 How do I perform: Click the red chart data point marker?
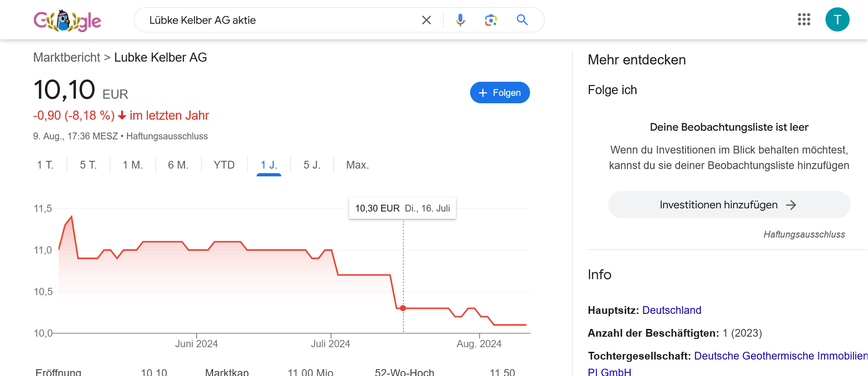(x=403, y=308)
